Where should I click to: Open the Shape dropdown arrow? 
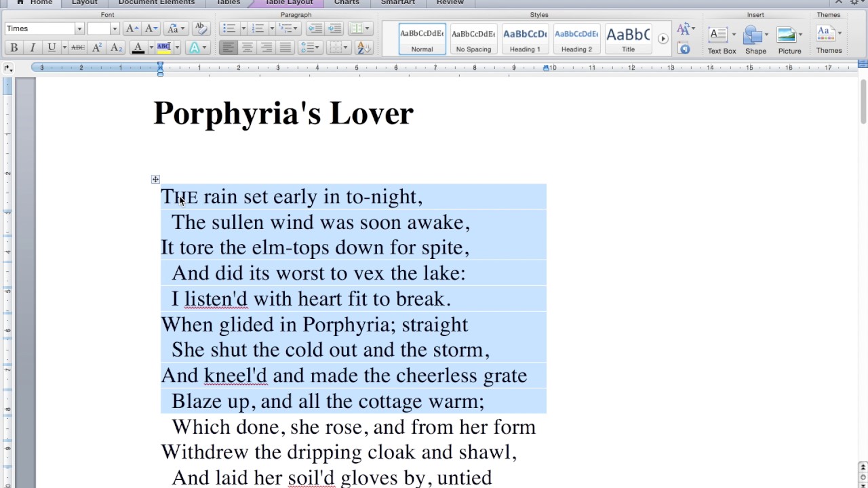(766, 34)
